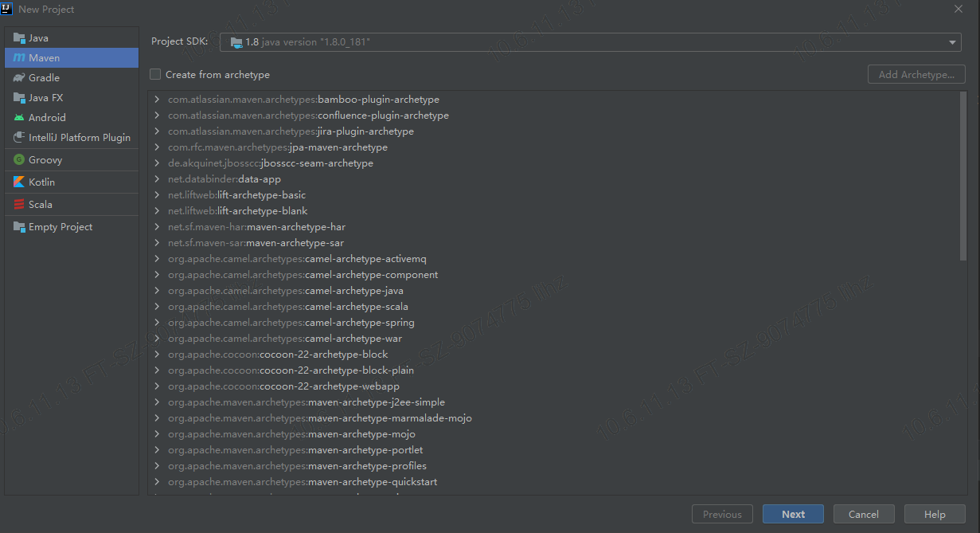Expand confluence-plugin-archetype node
The image size is (980, 533).
pos(158,116)
